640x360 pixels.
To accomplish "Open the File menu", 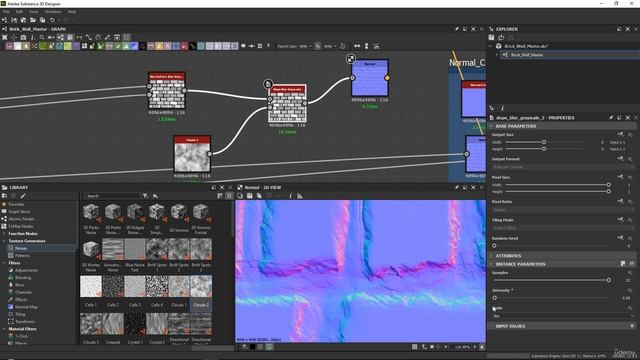I will click(6, 12).
